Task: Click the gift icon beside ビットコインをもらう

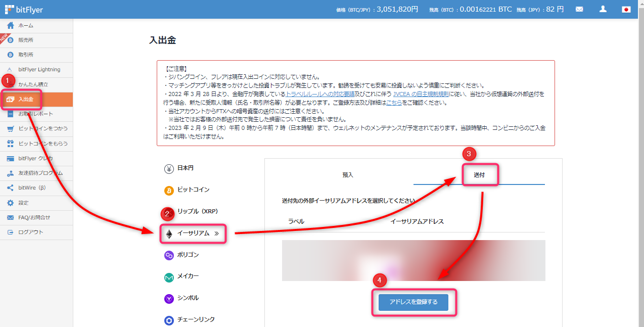Action: [10, 144]
